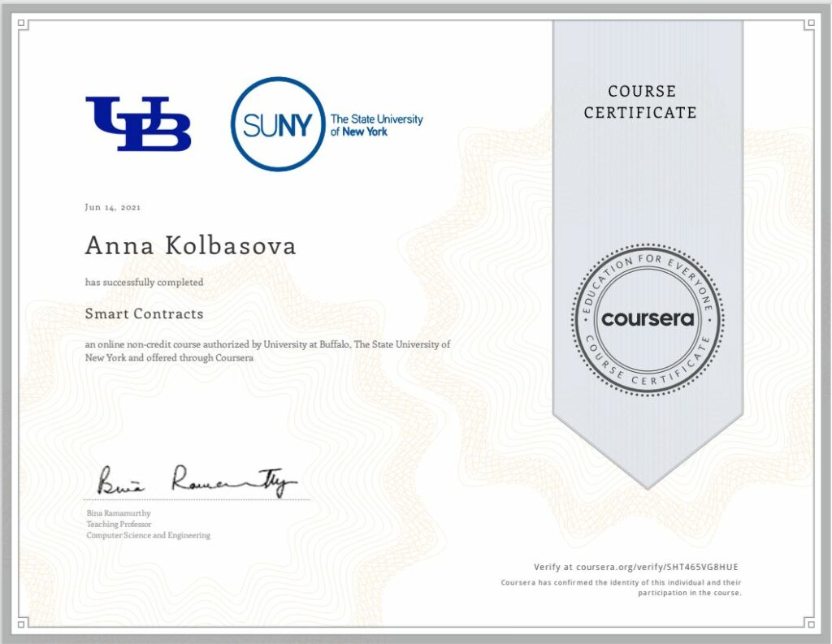Click the 'COURSE CERTIFICATE' heading

[x=640, y=102]
